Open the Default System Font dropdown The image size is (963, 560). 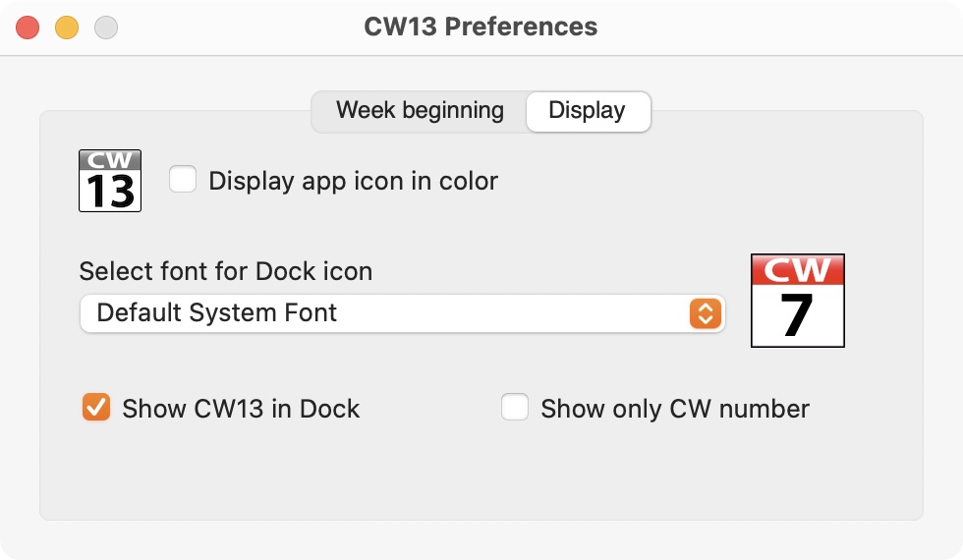coord(403,313)
